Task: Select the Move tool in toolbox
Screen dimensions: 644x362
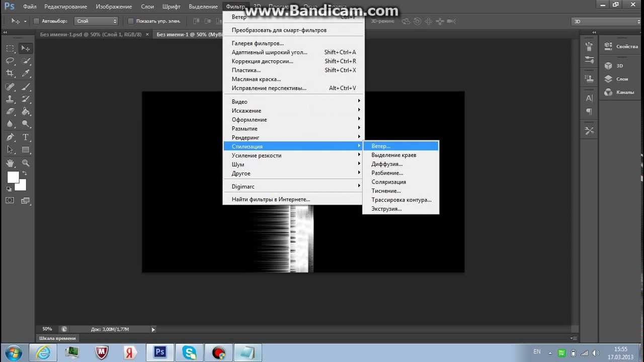Action: click(x=25, y=48)
